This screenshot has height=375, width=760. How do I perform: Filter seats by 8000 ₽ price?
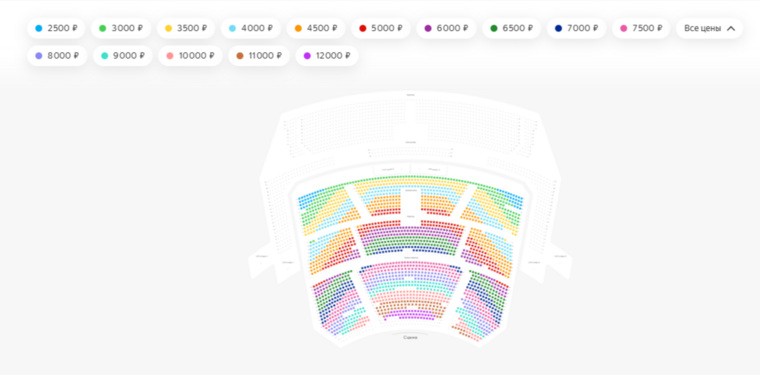pos(57,56)
